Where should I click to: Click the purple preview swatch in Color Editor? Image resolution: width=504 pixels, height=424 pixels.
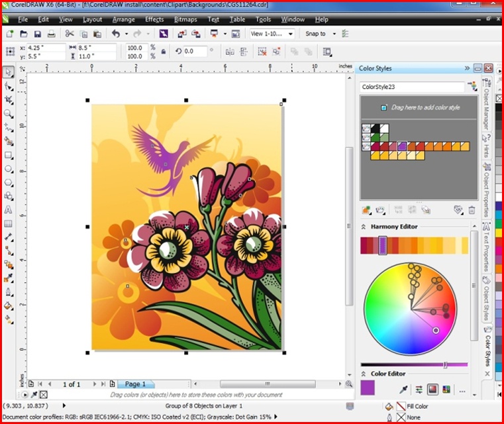click(x=368, y=388)
